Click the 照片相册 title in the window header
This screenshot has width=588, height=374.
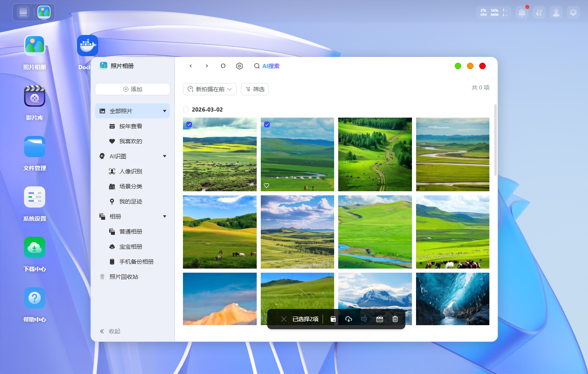click(x=122, y=66)
